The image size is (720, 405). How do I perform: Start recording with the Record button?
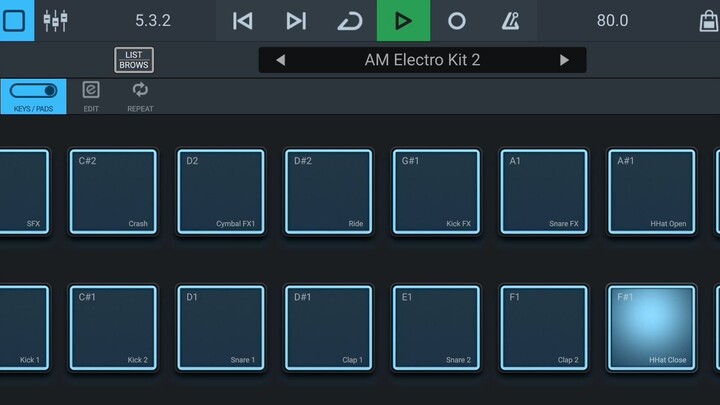click(456, 20)
